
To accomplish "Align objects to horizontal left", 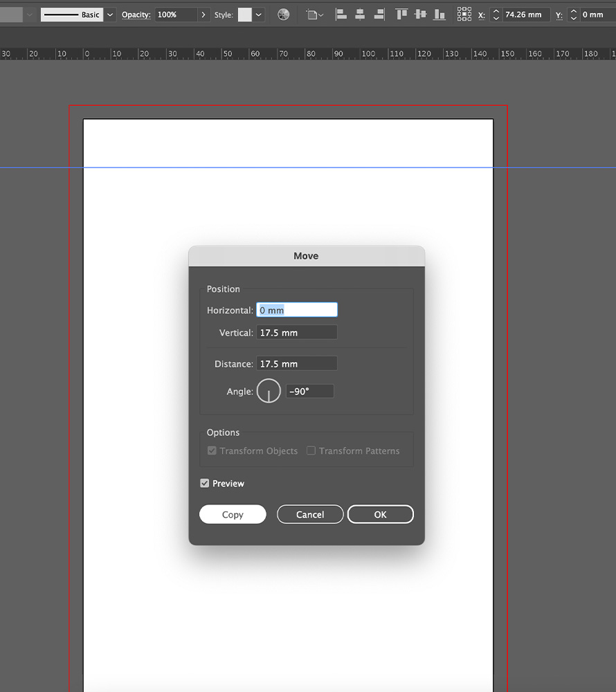I will click(341, 15).
